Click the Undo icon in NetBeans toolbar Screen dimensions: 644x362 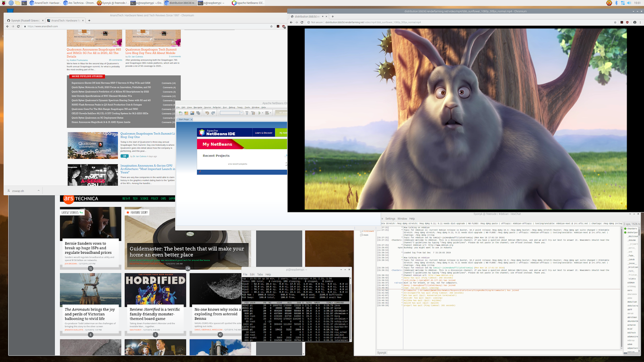pos(207,113)
